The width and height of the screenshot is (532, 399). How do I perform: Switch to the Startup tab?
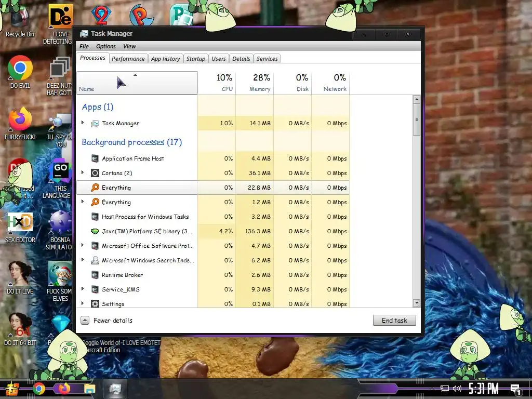tap(196, 59)
